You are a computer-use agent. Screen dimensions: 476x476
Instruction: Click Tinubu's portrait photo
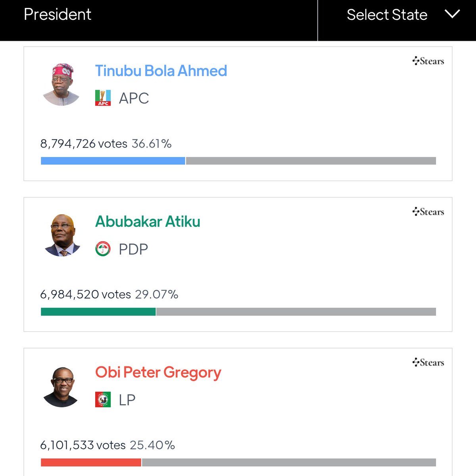point(61,84)
